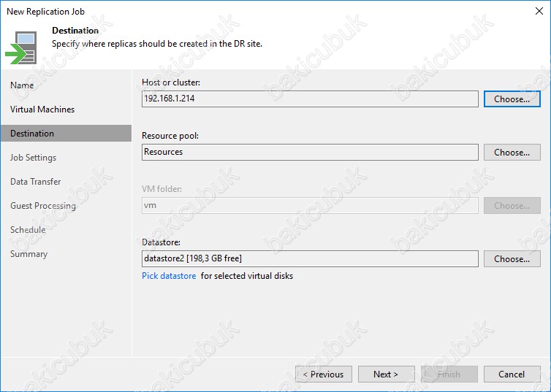Open the Job Settings step
This screenshot has width=551, height=392.
[33, 158]
